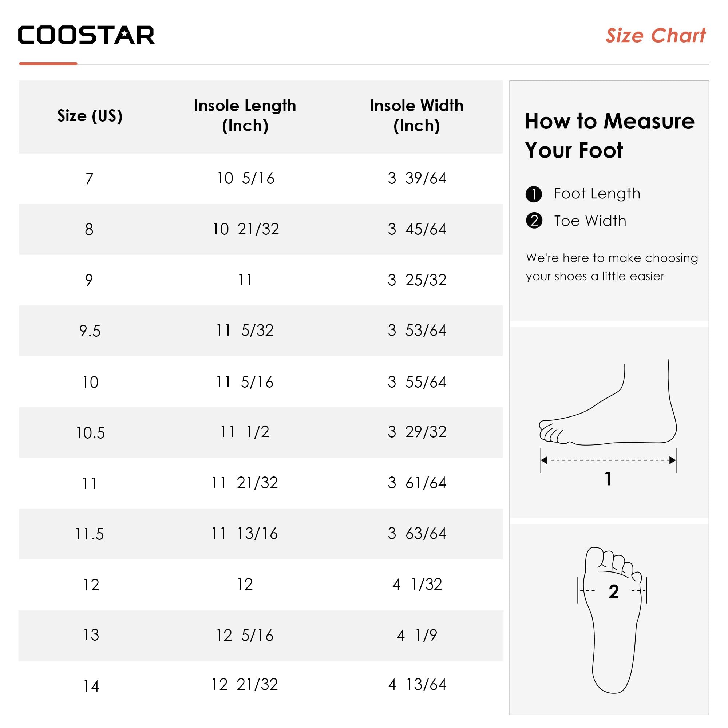Click the star inside the COOSTAR logo

[x=124, y=34]
